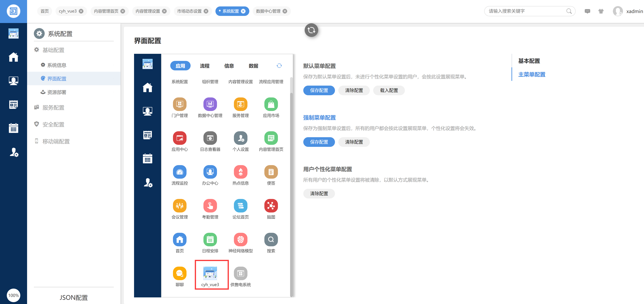Click the 神经网络模型 brain icon
Viewport: 644px width, 304px height.
tap(240, 239)
